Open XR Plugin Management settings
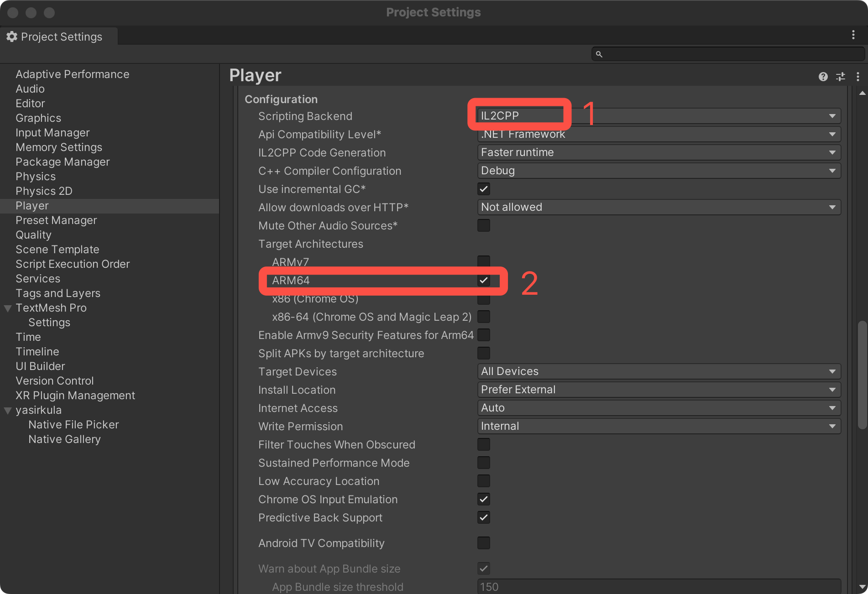 point(75,396)
